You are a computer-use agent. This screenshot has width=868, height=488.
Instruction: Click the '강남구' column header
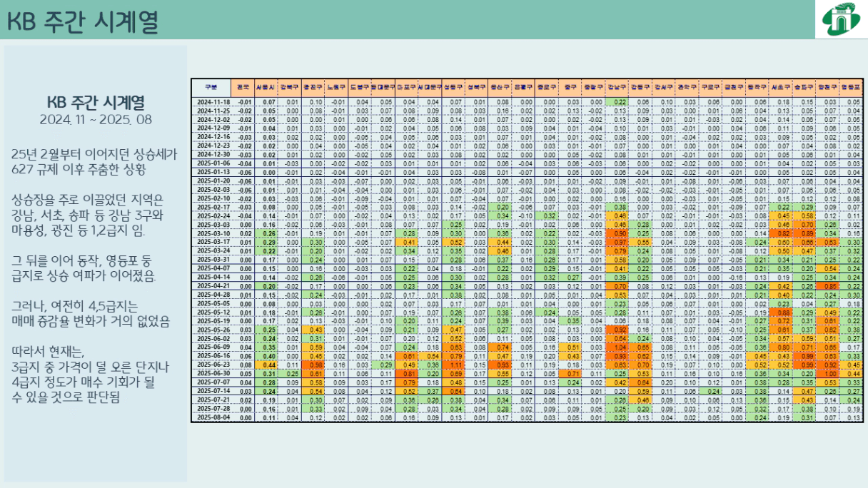(617, 86)
